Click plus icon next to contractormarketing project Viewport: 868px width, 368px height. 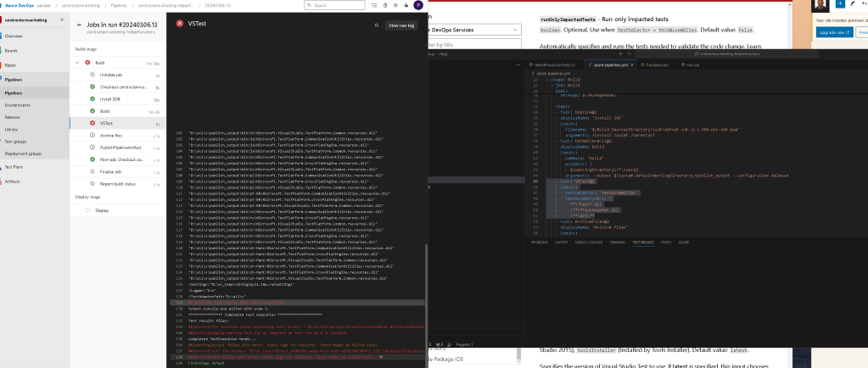62,20
